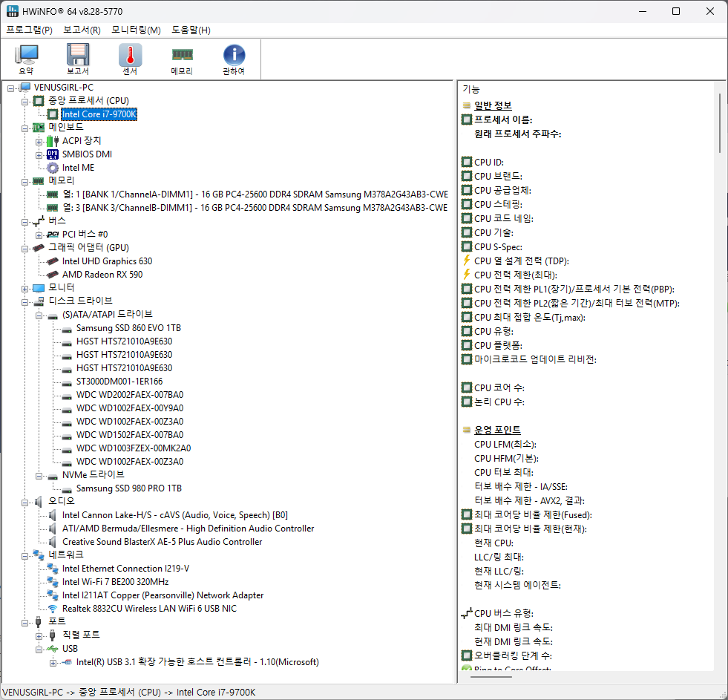Screen dimensions: 728x700
Task: Collapse the NVMe 드라이브 node
Action: [39, 476]
